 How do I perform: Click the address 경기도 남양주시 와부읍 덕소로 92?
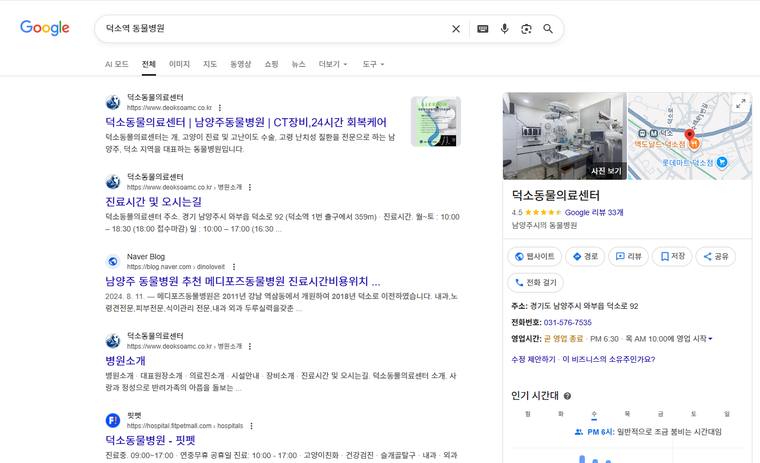(x=584, y=306)
